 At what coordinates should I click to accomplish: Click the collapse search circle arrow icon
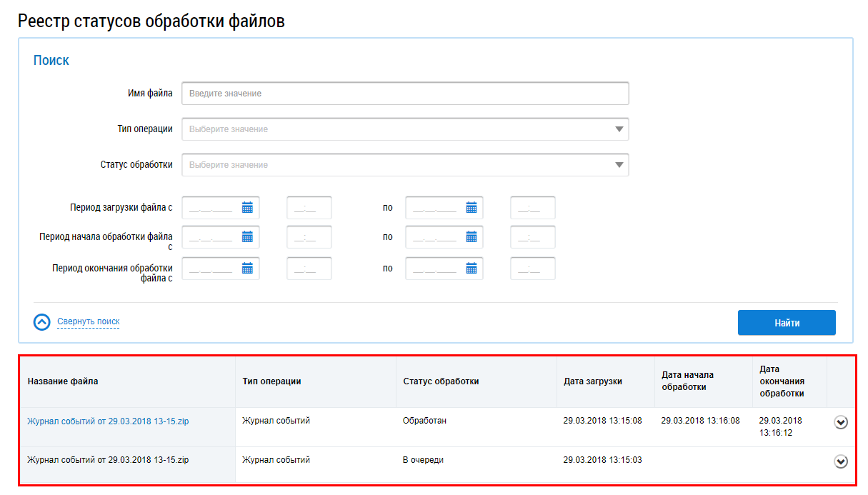pos(42,322)
